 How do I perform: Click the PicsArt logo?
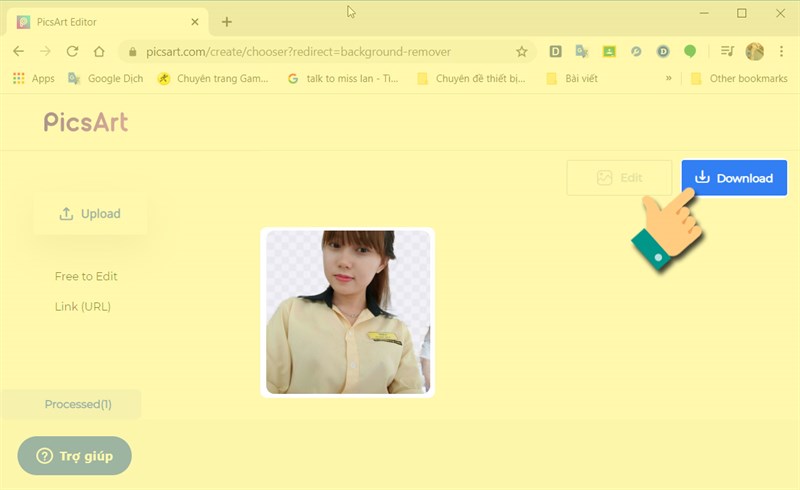[x=86, y=122]
